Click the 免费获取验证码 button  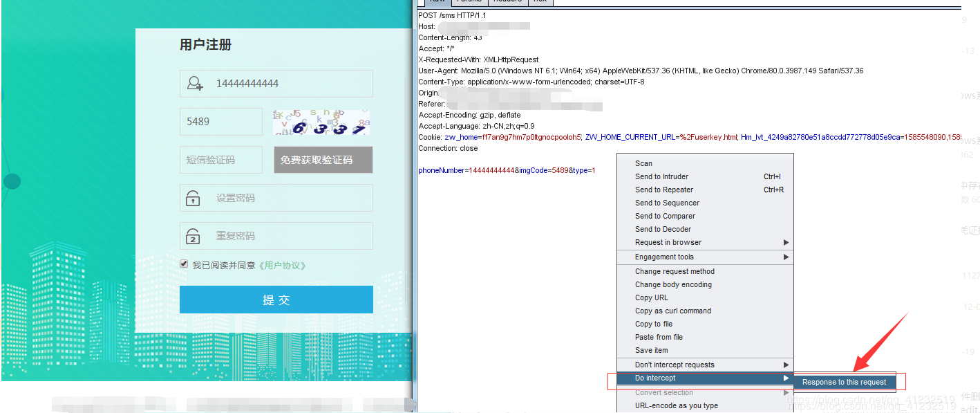click(323, 160)
